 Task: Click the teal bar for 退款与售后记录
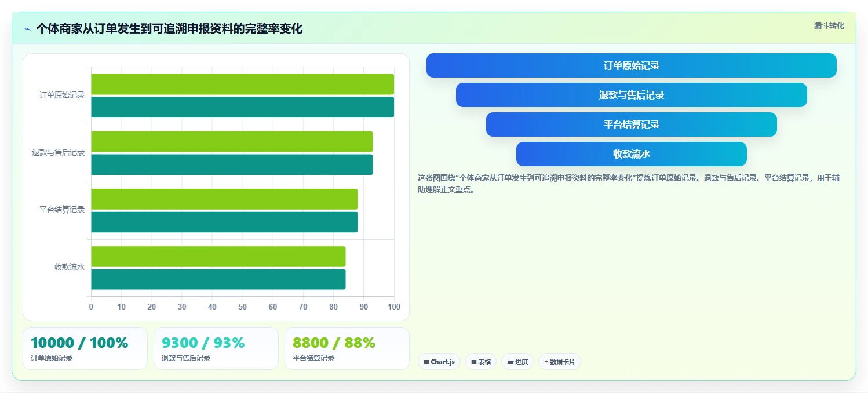click(232, 164)
